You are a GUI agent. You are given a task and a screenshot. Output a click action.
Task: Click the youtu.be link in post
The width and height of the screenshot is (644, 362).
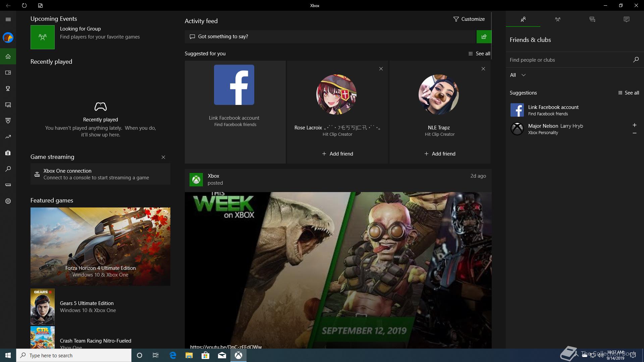click(226, 347)
